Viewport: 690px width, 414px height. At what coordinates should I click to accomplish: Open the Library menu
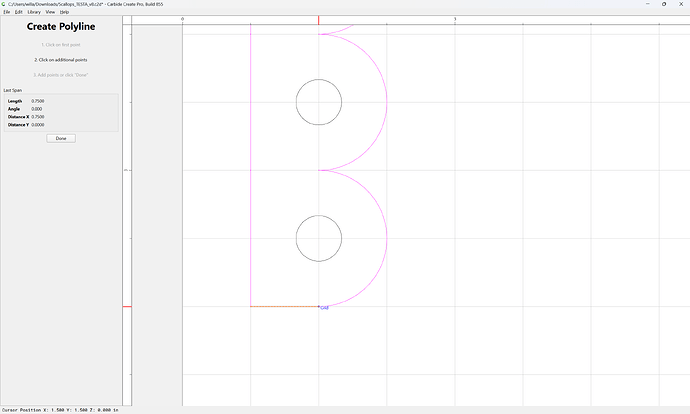(34, 12)
